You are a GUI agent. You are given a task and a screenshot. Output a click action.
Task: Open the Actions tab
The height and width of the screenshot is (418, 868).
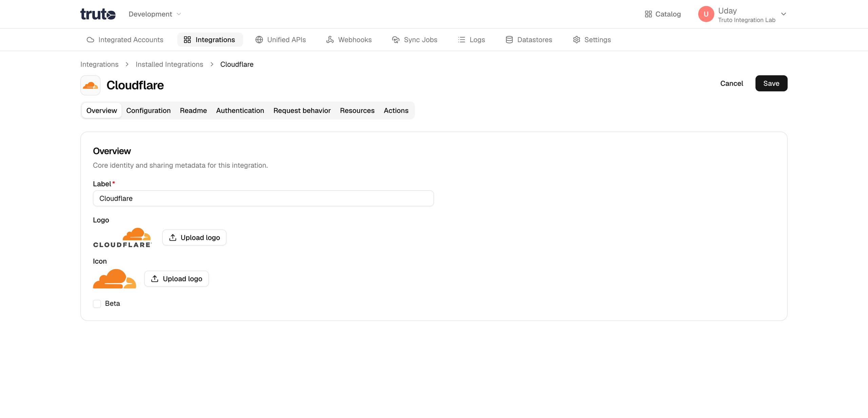pyautogui.click(x=396, y=111)
